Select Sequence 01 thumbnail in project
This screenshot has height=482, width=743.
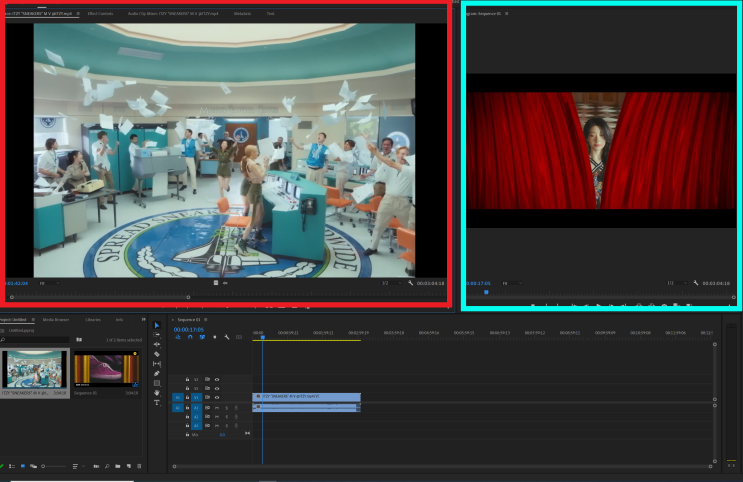pyautogui.click(x=107, y=370)
